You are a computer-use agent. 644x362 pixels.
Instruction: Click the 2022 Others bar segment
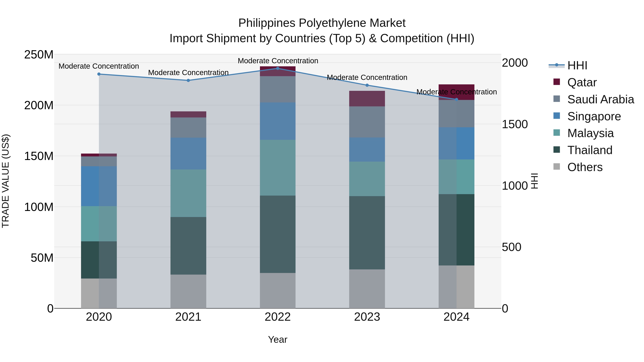tap(278, 290)
